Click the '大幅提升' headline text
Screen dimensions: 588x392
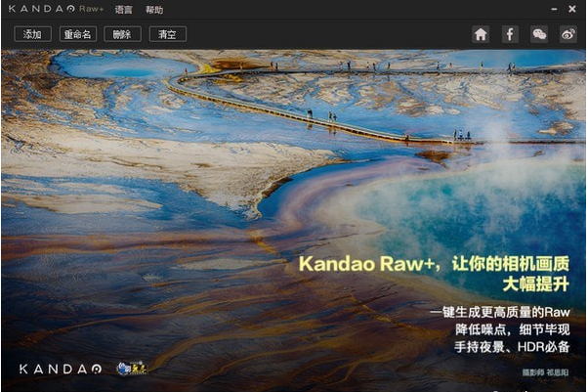(536, 283)
